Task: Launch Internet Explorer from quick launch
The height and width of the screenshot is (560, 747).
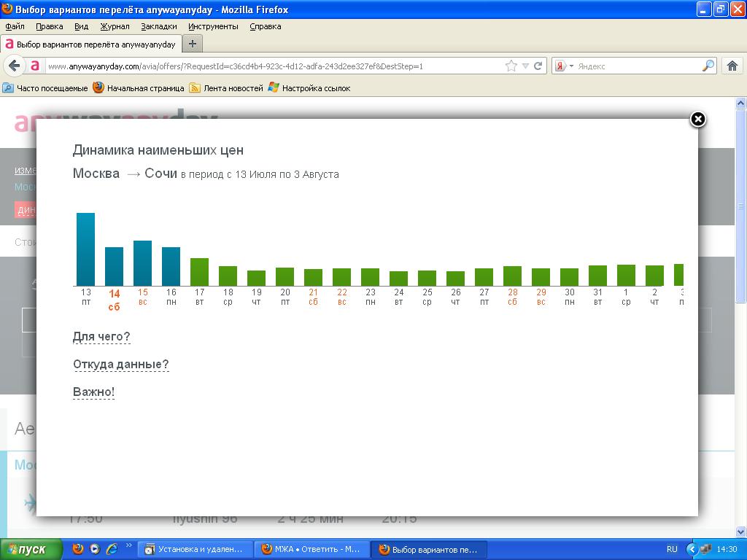Action: [x=112, y=549]
